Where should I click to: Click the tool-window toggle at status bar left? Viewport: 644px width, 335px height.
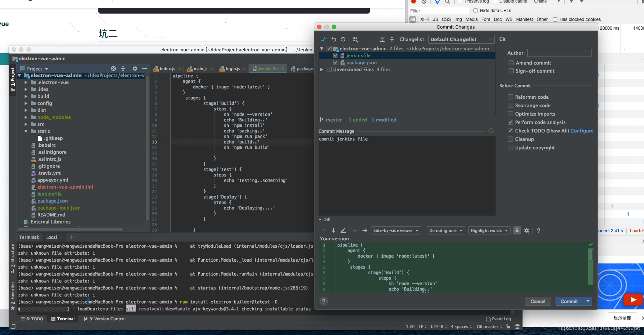tap(13, 327)
